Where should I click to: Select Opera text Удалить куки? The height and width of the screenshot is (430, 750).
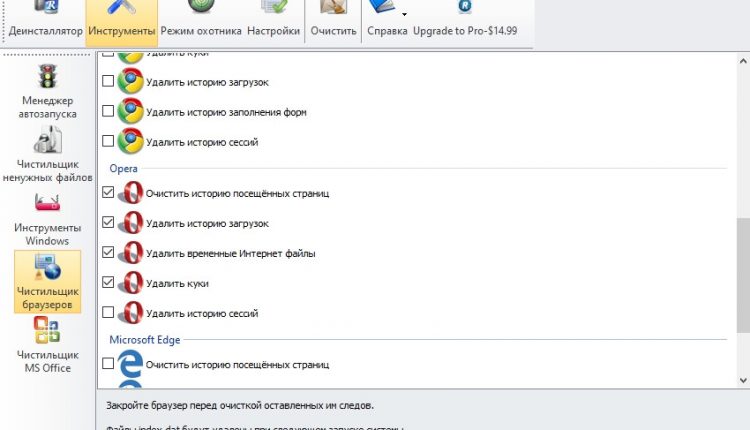(x=177, y=284)
